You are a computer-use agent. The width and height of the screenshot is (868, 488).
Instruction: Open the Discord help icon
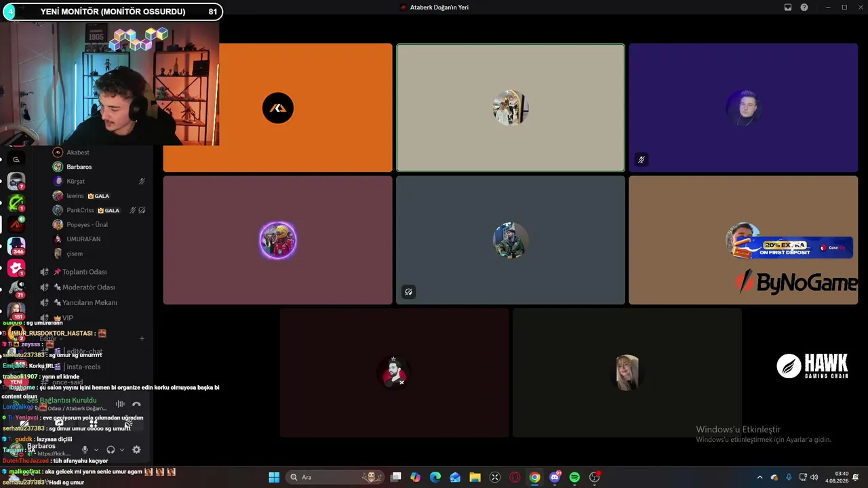click(x=804, y=7)
